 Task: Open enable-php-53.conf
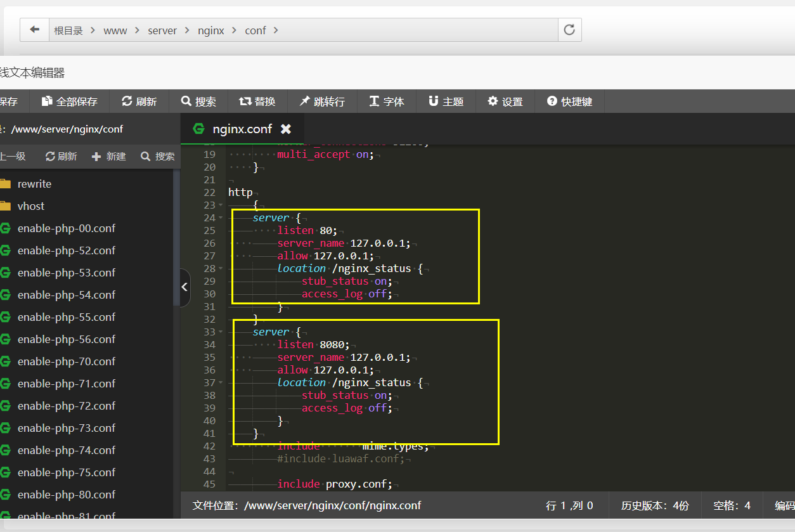67,273
